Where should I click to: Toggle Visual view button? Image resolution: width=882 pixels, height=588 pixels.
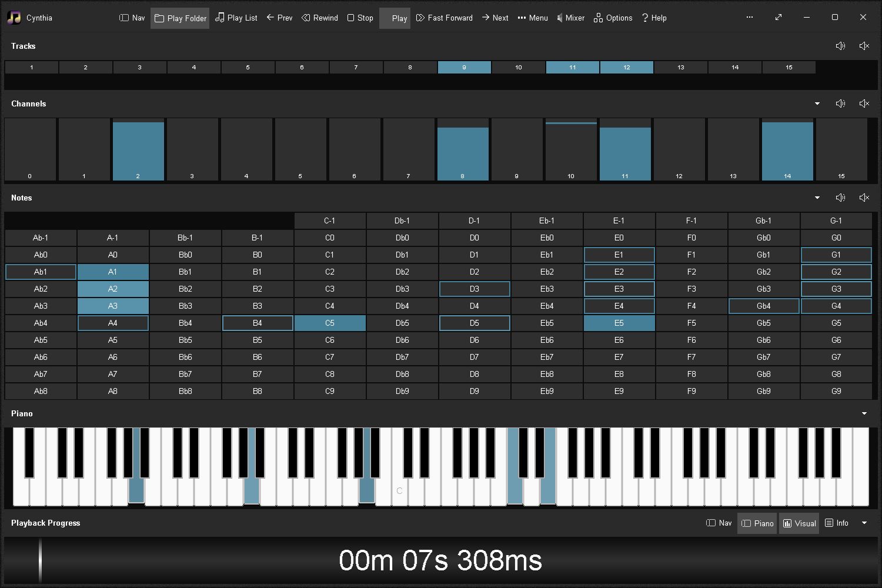tap(799, 523)
